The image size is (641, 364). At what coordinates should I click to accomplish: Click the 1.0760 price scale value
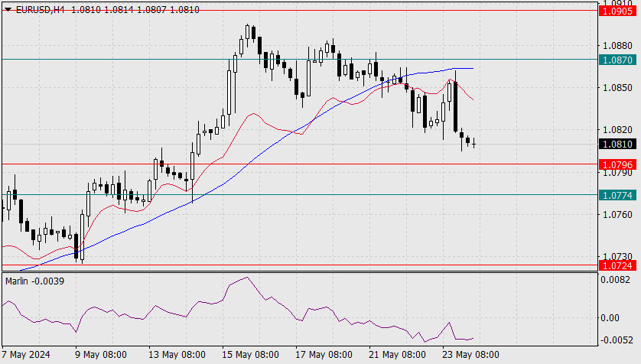pos(618,214)
